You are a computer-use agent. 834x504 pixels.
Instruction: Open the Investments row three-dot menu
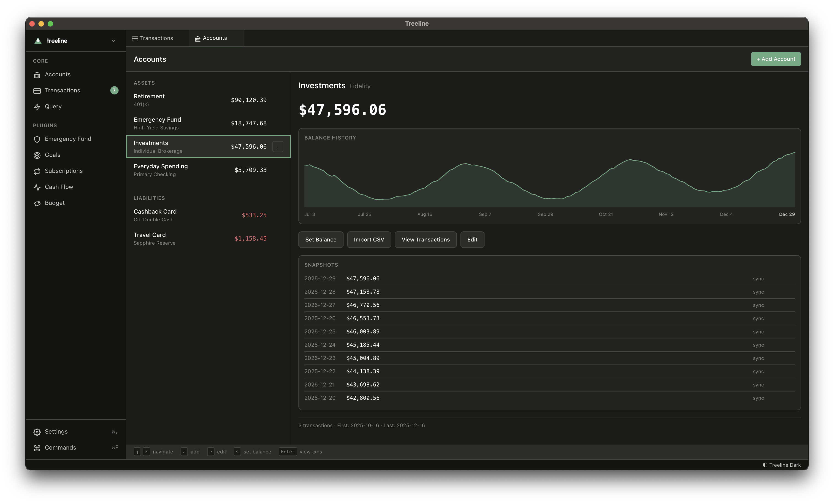click(278, 146)
